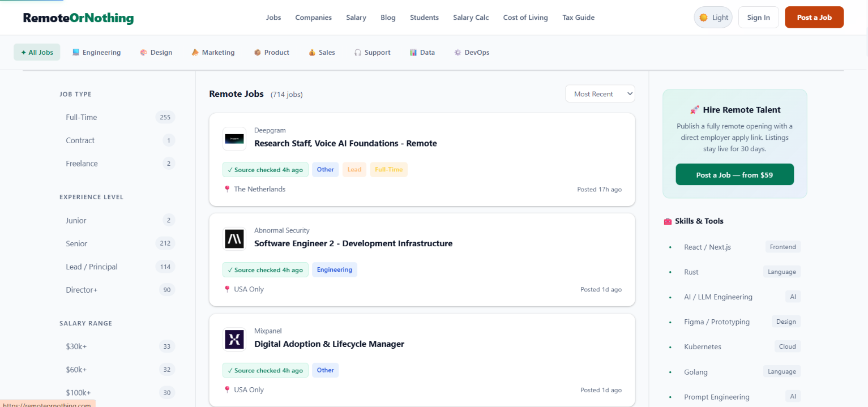
Task: Click the orange Post a Job button
Action: click(814, 18)
